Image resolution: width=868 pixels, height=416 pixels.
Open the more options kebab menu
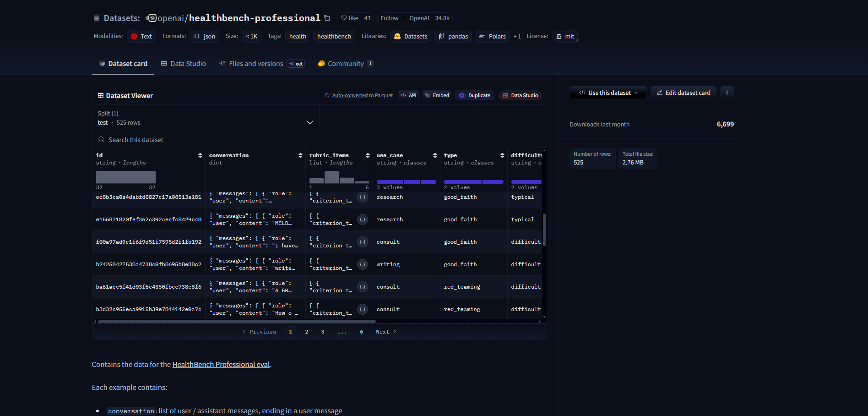[727, 93]
